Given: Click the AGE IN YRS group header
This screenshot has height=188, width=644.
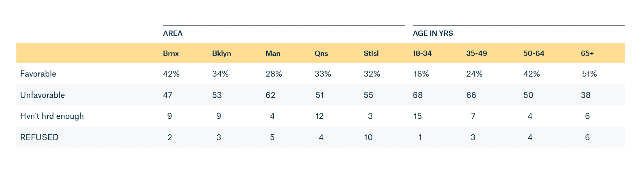Looking at the screenshot, I should coord(433,33).
